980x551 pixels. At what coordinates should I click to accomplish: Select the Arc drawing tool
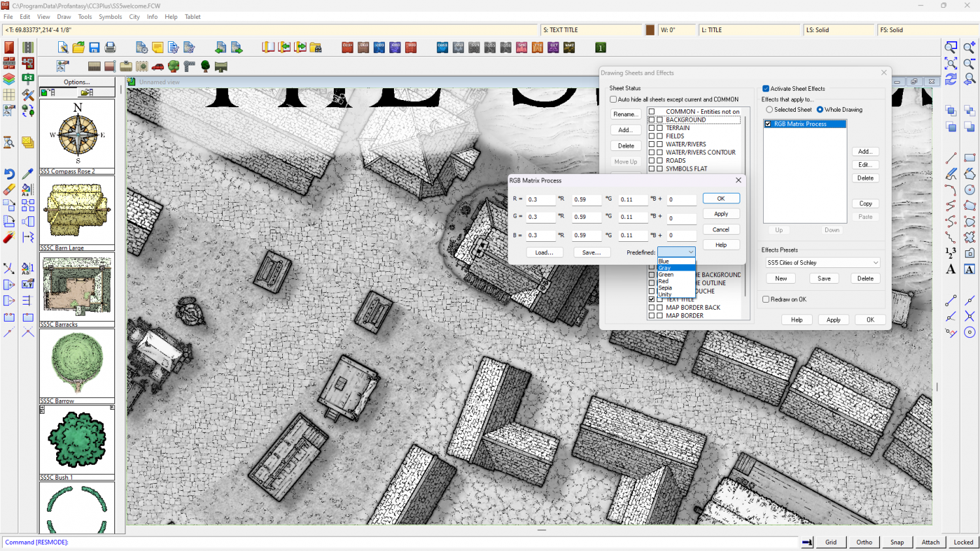tap(951, 190)
